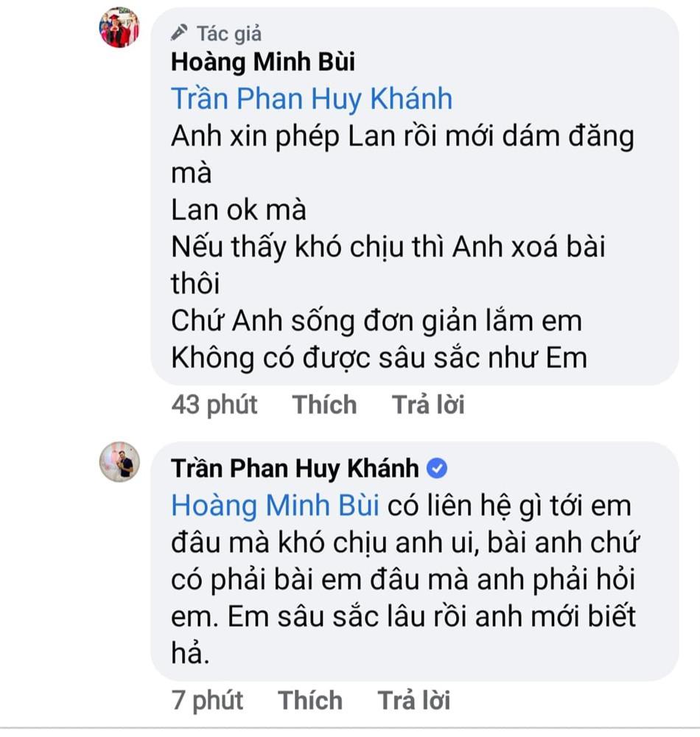Like the first comment with Thích

pos(323,404)
